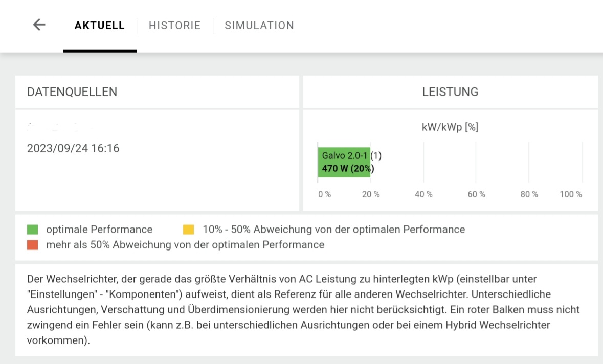Click the kW/kWp [%] chart title

pos(450,127)
